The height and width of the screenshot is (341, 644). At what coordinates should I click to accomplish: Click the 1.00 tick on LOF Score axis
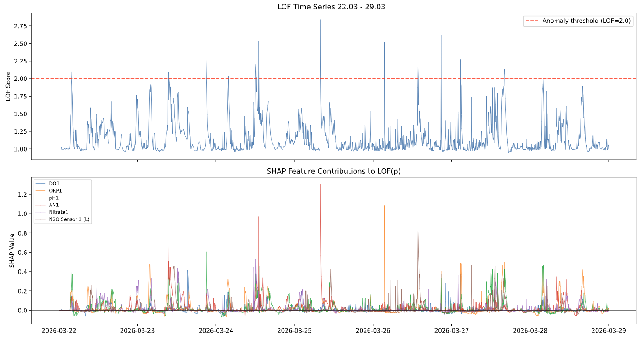pos(21,149)
